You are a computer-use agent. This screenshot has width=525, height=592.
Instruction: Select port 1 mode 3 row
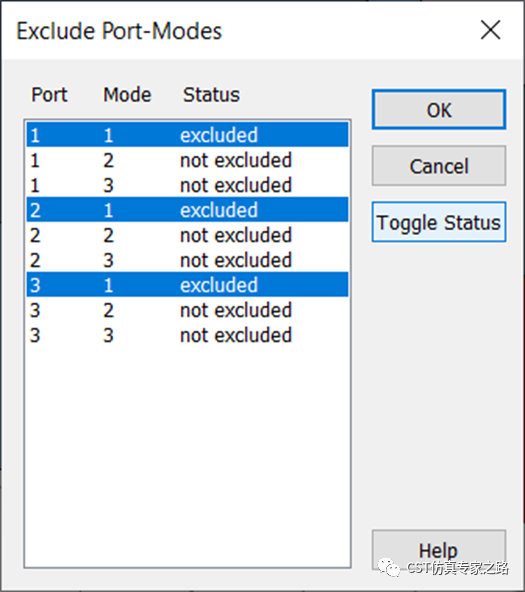187,185
